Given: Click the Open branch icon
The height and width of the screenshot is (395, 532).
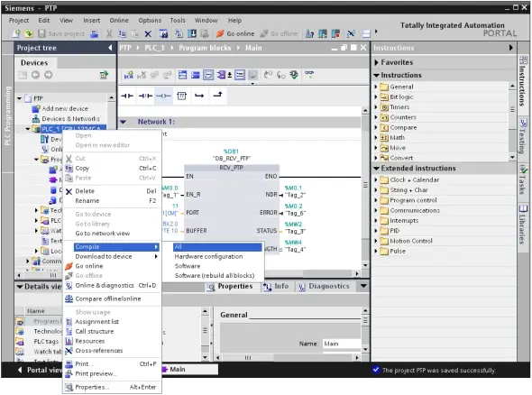Looking at the screenshot, I should coord(199,96).
